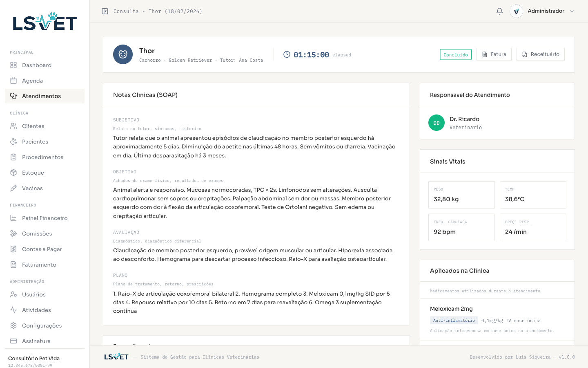Click the Peso vital sign card
Viewport: 588px width, 368px height.
(461, 195)
